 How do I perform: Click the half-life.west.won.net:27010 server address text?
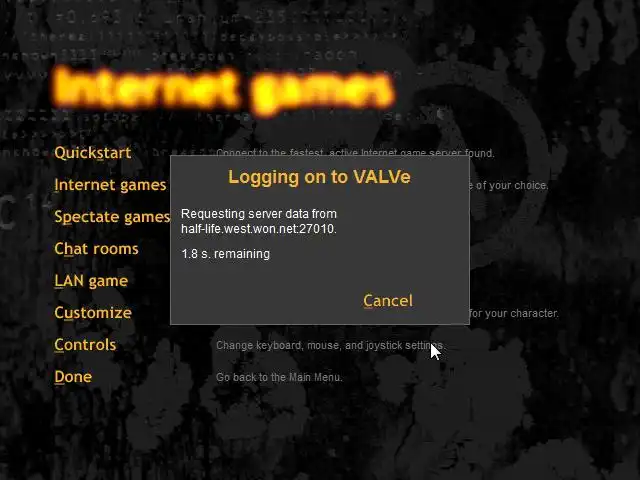click(x=259, y=229)
